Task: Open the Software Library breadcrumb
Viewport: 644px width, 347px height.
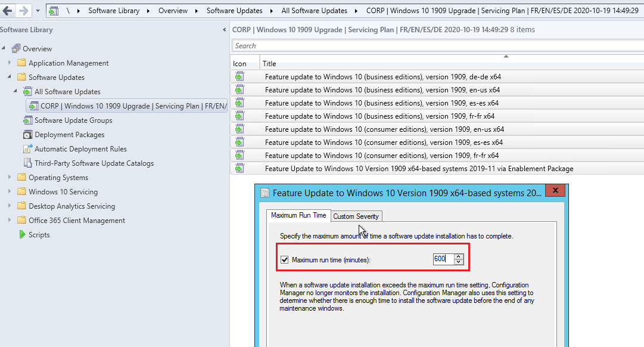Action: [x=114, y=11]
